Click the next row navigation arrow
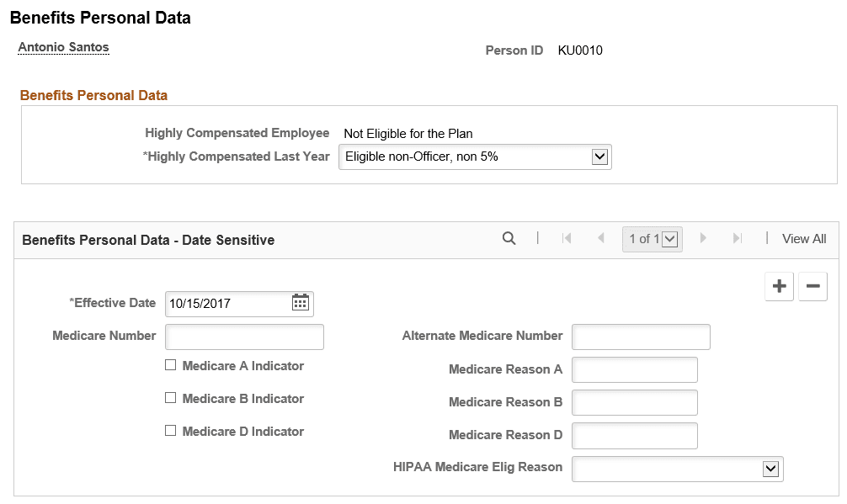This screenshot has height=504, width=847. click(x=704, y=239)
